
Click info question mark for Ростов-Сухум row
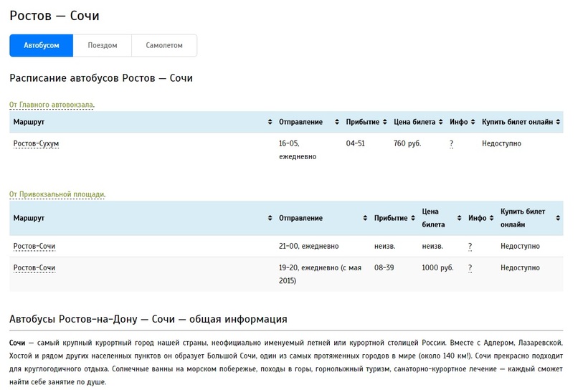[452, 143]
